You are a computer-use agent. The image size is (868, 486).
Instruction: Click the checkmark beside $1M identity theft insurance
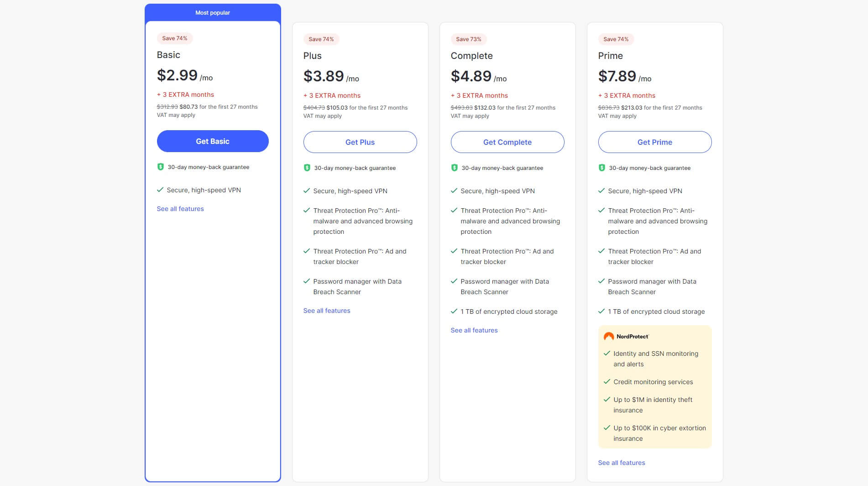coord(607,399)
